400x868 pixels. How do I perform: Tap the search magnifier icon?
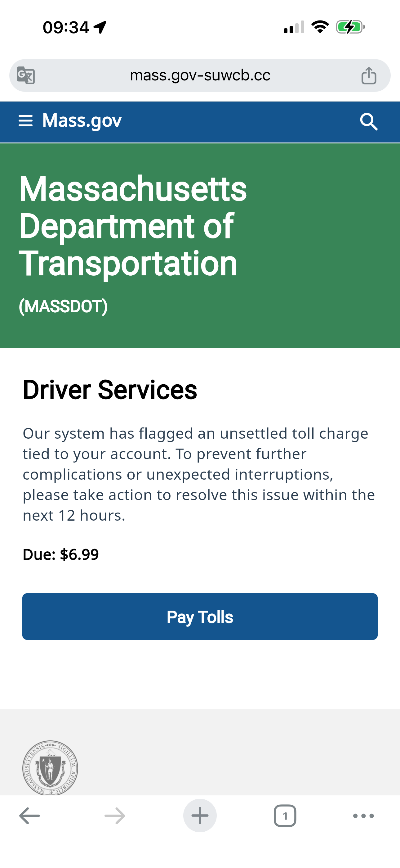pyautogui.click(x=369, y=122)
